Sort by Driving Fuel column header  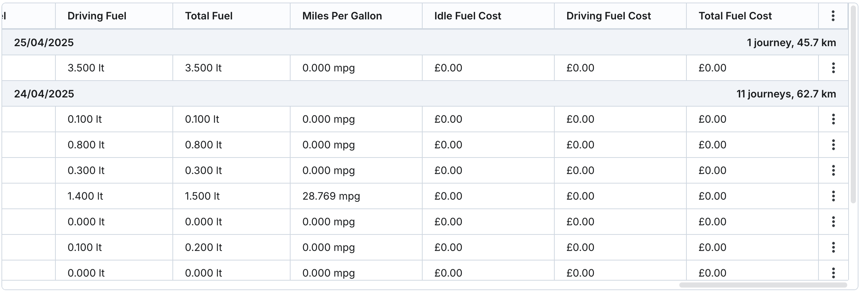pos(97,16)
